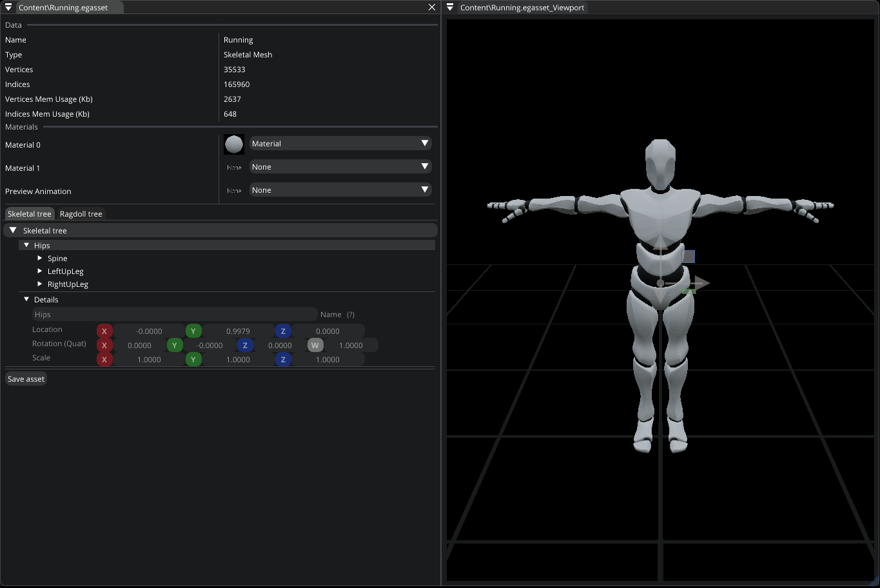Screen dimensions: 880x588
Task: Click the gizmo right-pointing X-axis arrow
Action: pyautogui.click(x=701, y=282)
